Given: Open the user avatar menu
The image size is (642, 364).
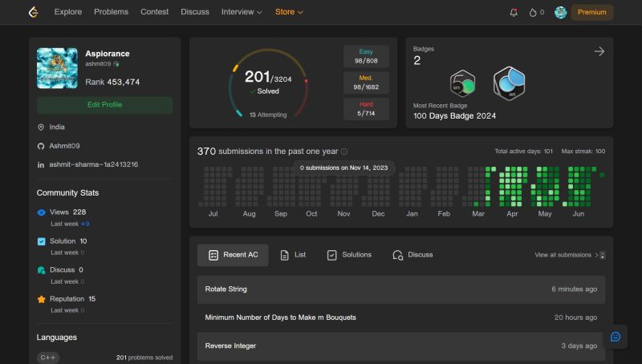Looking at the screenshot, I should click(x=560, y=12).
